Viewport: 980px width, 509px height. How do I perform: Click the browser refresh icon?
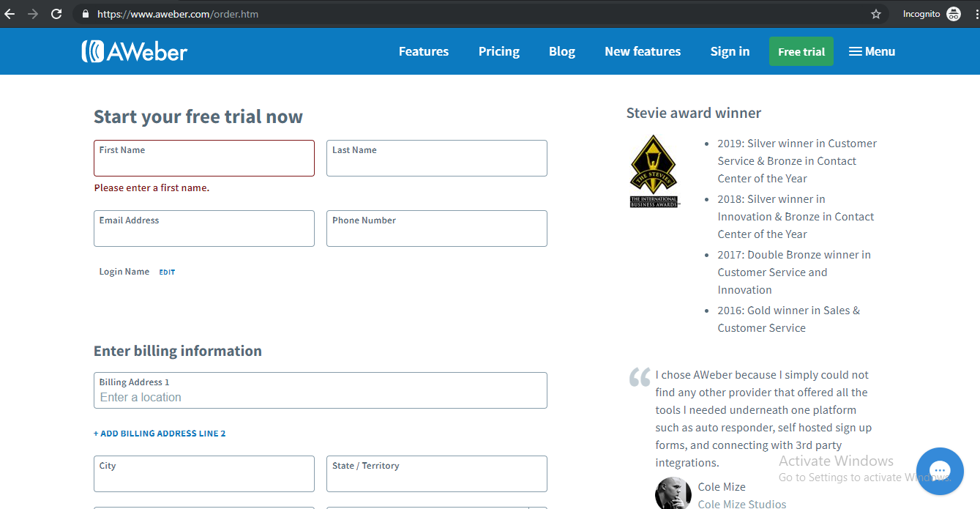tap(56, 13)
